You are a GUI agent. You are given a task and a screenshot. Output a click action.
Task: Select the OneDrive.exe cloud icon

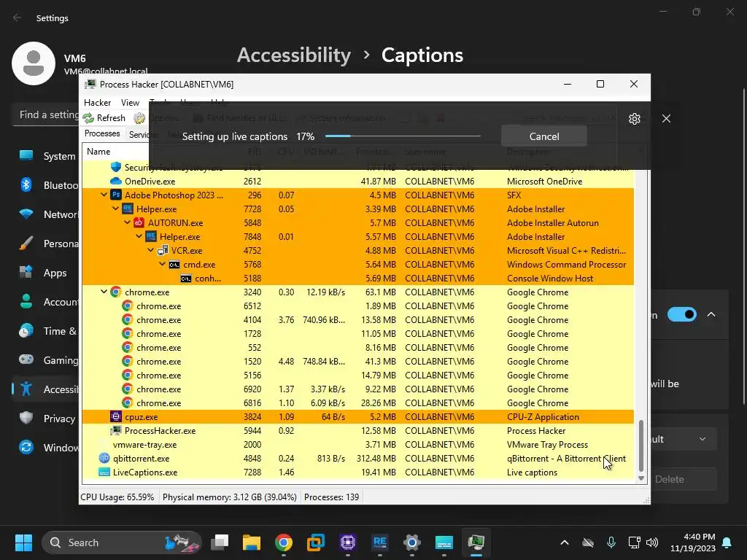pyautogui.click(x=116, y=181)
